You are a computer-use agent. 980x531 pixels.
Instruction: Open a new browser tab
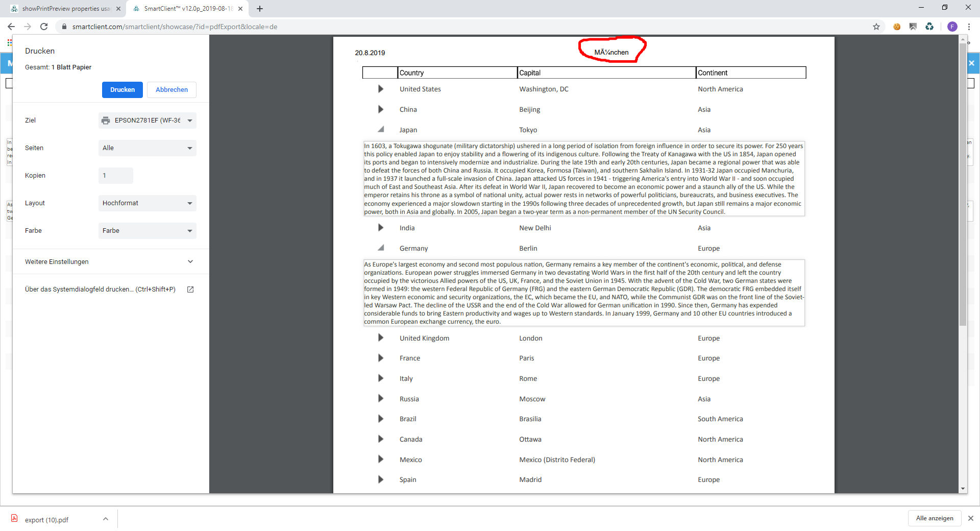click(x=260, y=9)
